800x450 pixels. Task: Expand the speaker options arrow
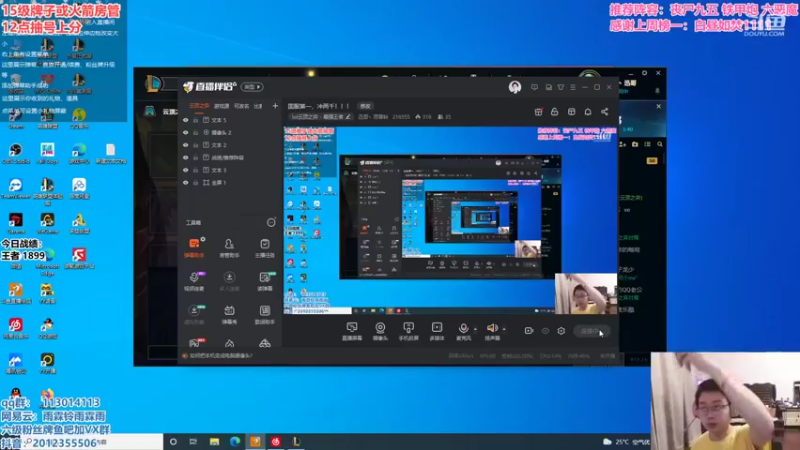[x=504, y=329]
